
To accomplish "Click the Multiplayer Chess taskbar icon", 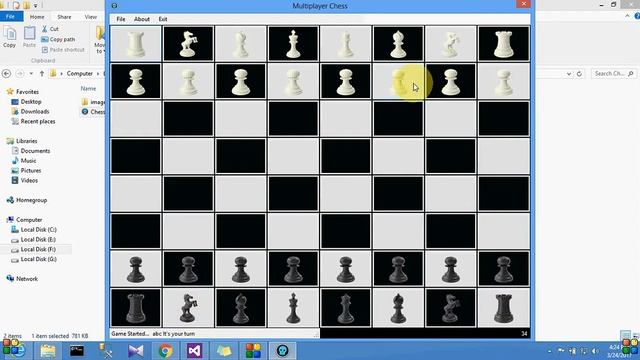I will 282,351.
